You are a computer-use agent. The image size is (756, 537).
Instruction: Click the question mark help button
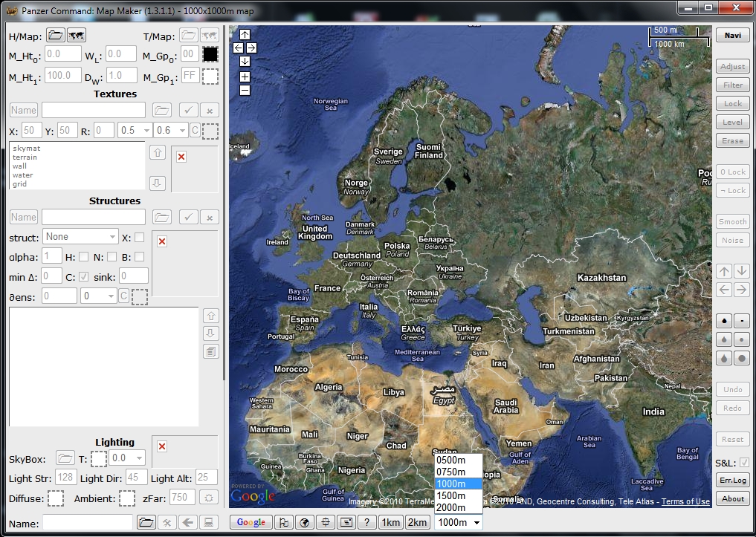pos(367,522)
